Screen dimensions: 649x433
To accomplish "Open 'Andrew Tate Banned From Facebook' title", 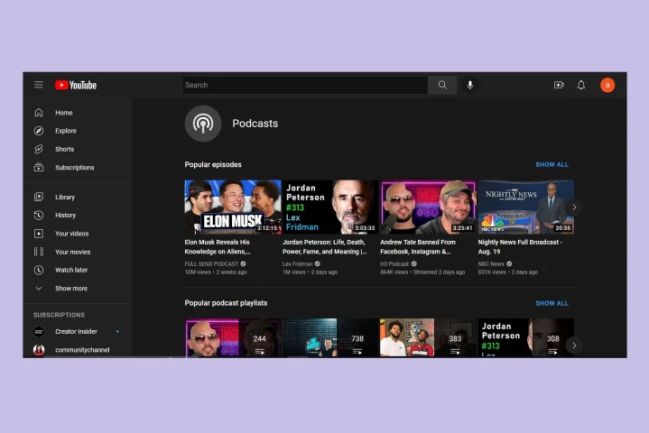I will [418, 247].
